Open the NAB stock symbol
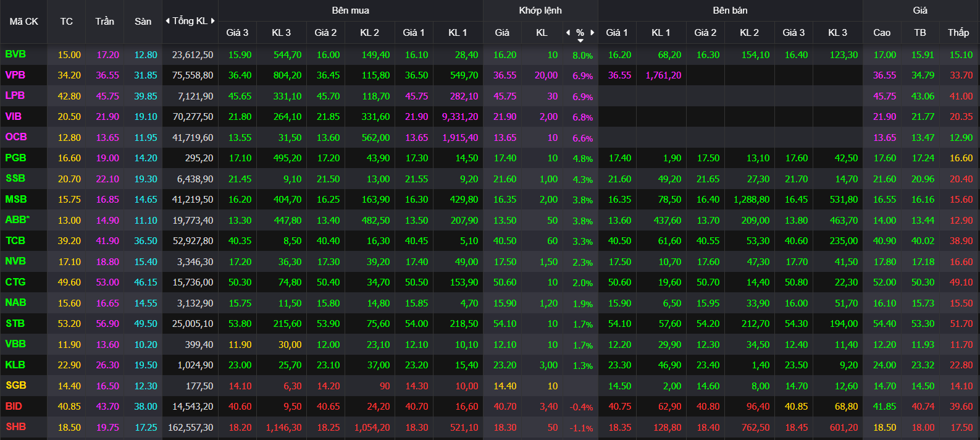The image size is (980, 440). point(15,303)
